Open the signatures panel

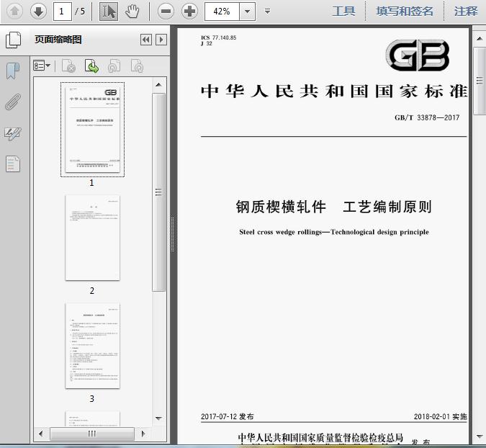pyautogui.click(x=13, y=134)
